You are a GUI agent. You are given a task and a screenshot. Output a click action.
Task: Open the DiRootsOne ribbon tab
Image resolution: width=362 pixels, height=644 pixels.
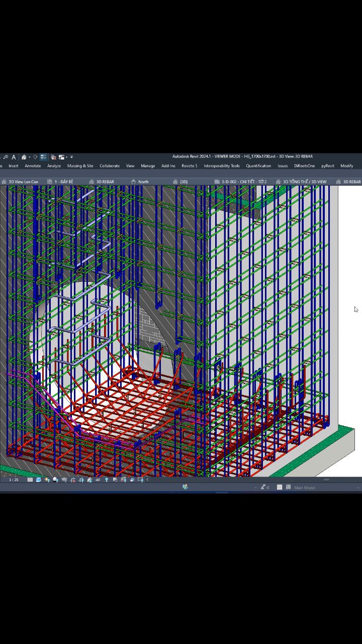click(305, 166)
